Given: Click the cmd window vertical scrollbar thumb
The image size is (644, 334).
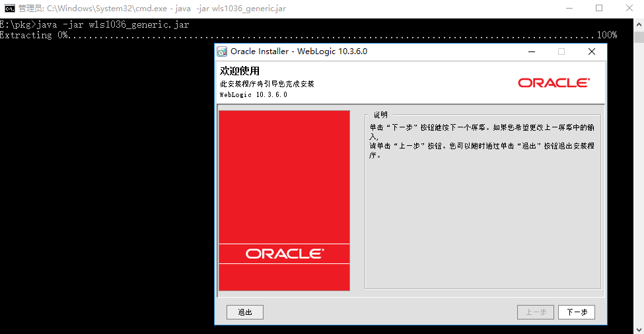Looking at the screenshot, I should (639, 37).
